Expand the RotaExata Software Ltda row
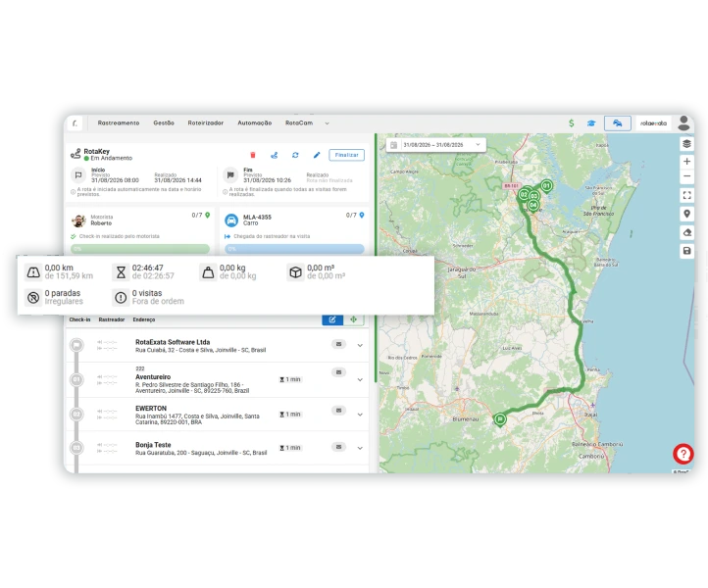This screenshot has width=708, height=588. click(x=360, y=345)
